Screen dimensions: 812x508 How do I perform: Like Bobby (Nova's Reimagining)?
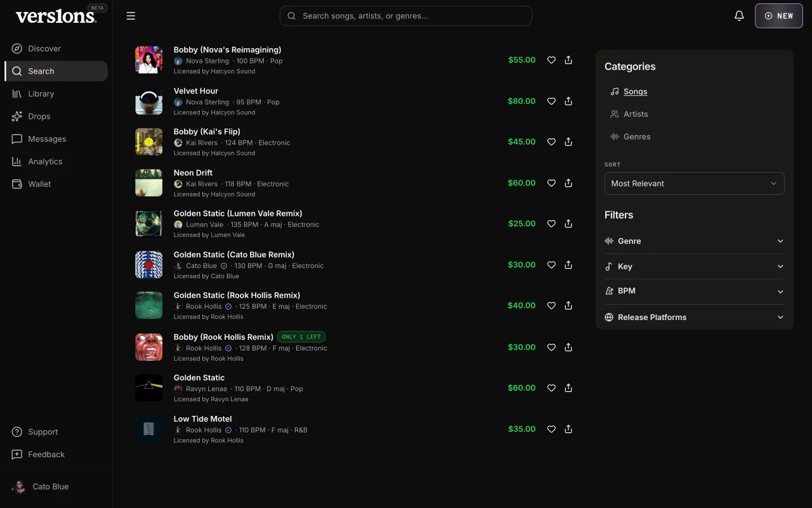551,60
